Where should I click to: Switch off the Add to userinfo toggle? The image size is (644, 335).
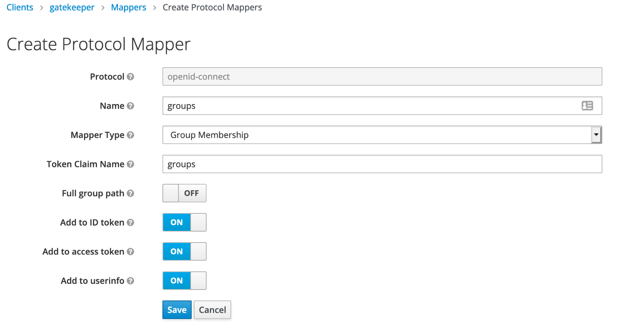click(184, 281)
